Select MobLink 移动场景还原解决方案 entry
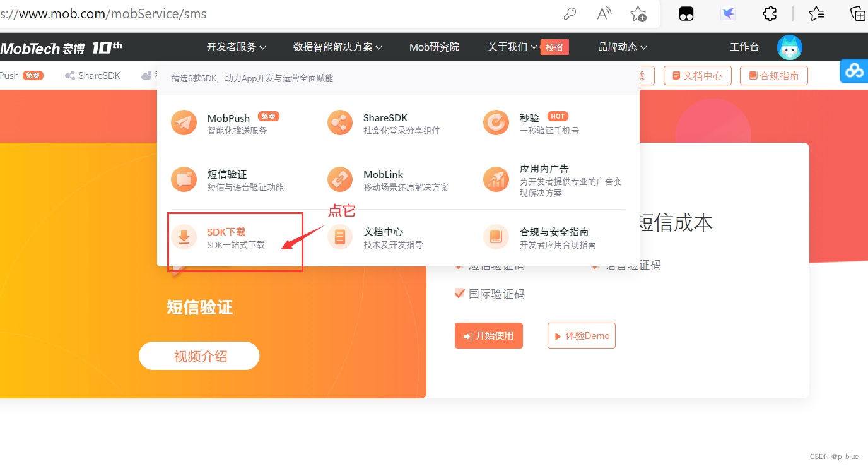The width and height of the screenshot is (868, 466). [388, 180]
